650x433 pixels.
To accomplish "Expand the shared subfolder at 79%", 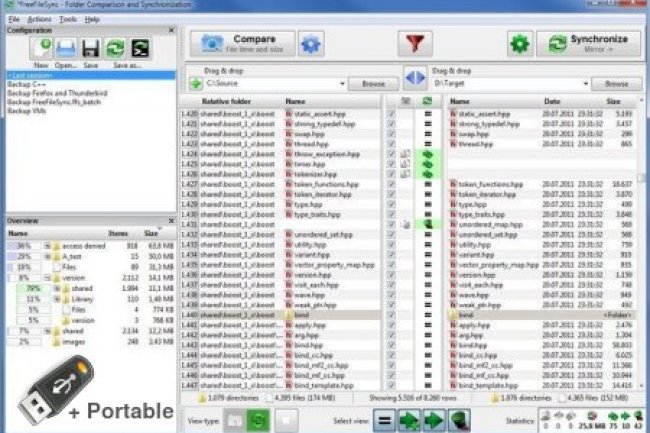I will 57,288.
